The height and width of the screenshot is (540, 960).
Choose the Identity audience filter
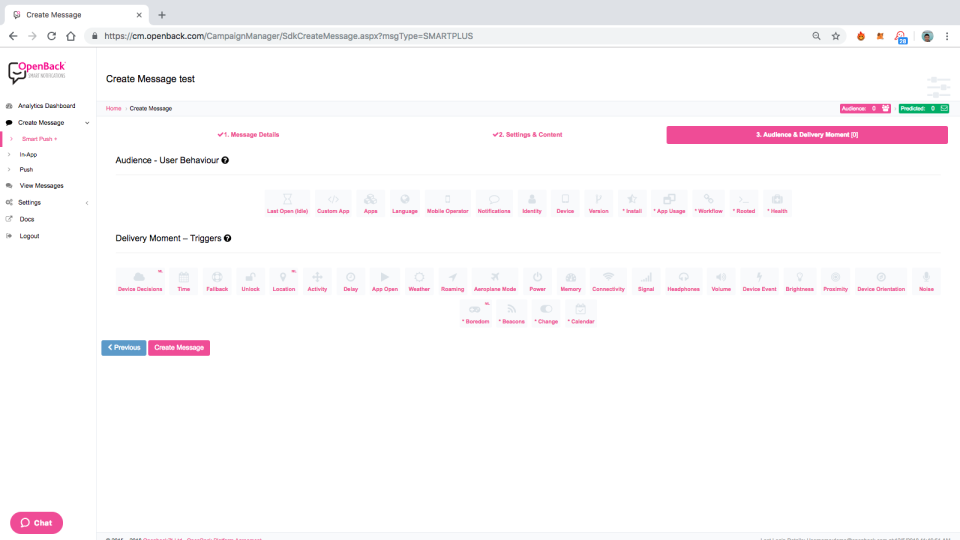(532, 203)
